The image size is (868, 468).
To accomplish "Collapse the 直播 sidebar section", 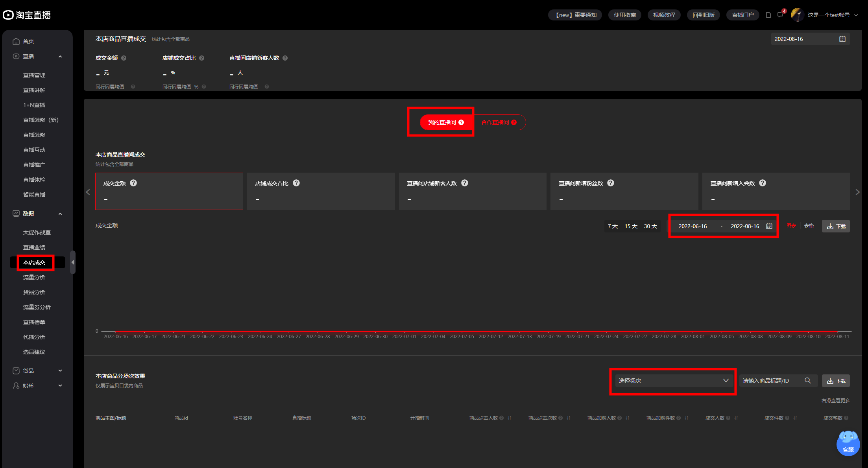I will click(60, 56).
